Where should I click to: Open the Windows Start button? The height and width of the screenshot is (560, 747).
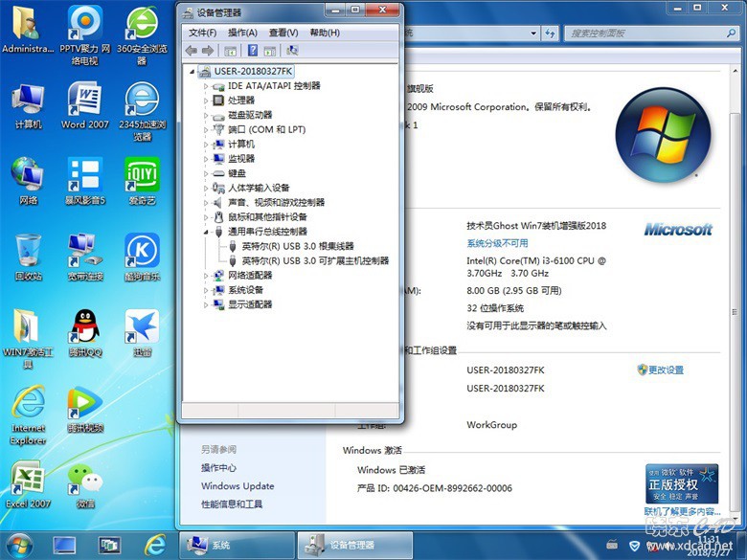tap(18, 546)
